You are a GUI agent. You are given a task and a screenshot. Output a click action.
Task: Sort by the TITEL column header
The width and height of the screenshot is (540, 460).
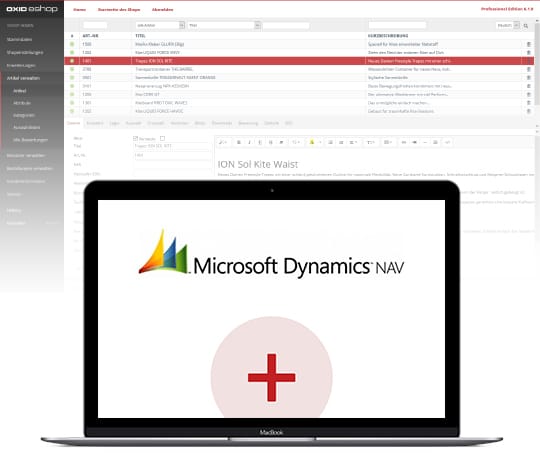(x=140, y=36)
